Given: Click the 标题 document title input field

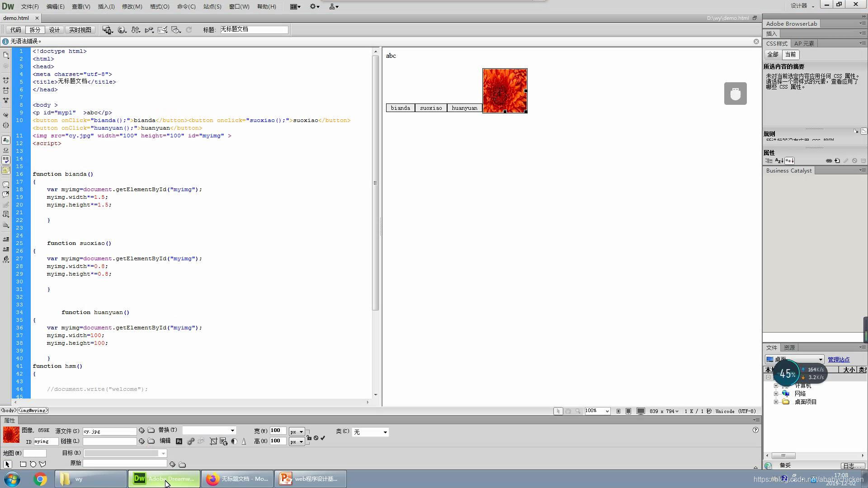Looking at the screenshot, I should pyautogui.click(x=254, y=30).
